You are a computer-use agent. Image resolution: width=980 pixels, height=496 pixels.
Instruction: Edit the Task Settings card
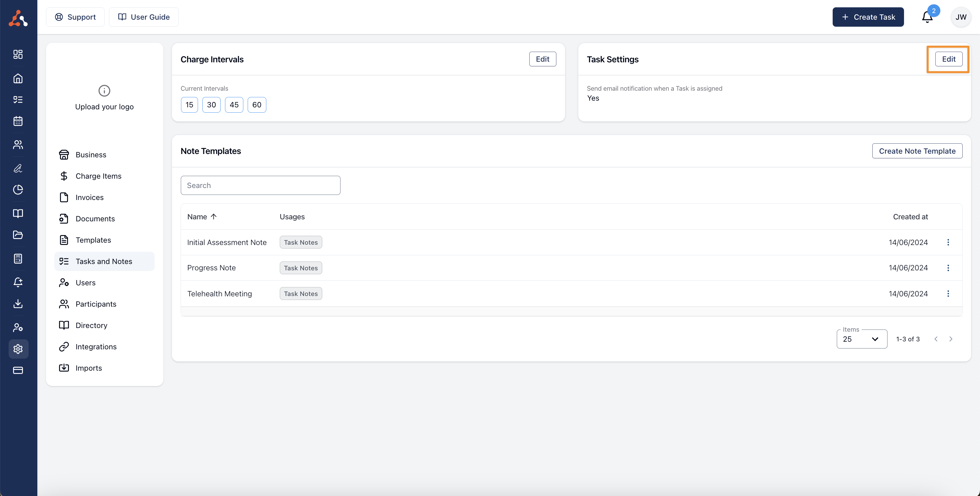(x=948, y=59)
